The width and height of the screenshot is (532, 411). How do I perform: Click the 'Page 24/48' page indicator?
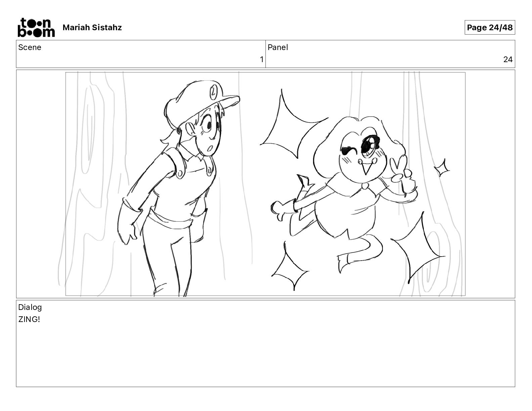click(x=490, y=28)
